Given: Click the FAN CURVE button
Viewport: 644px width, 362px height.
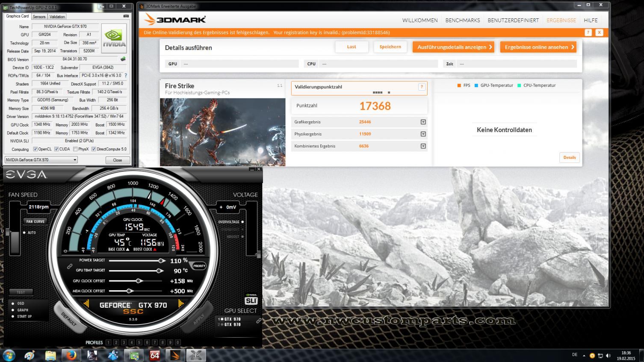Looking at the screenshot, I should [35, 221].
